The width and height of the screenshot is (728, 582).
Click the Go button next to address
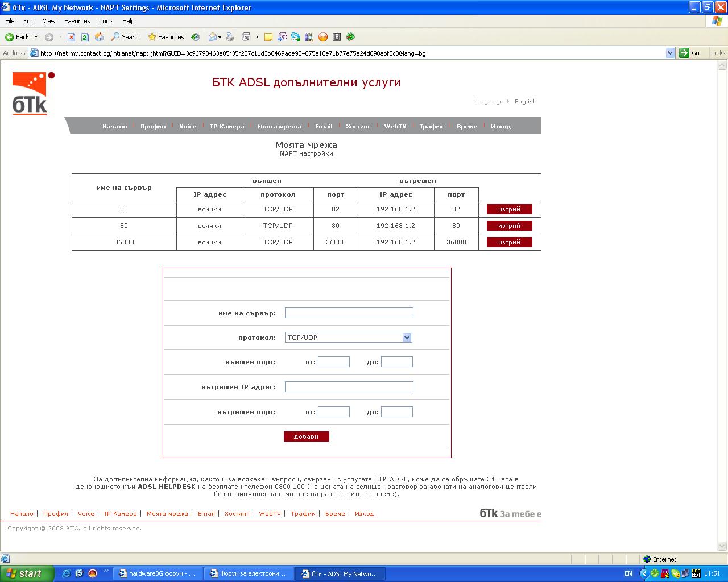(x=690, y=53)
